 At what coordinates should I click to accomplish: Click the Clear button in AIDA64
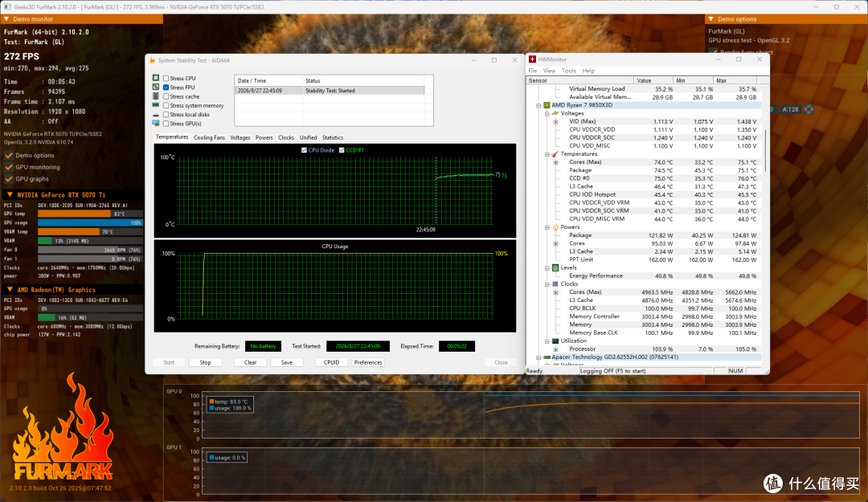pos(250,362)
